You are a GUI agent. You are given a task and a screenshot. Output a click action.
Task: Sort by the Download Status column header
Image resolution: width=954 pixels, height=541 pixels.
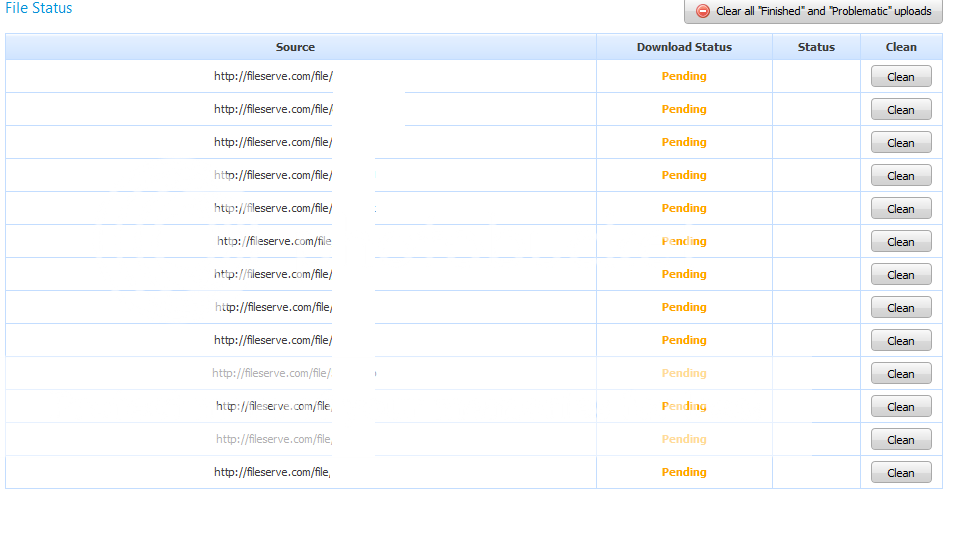click(x=684, y=47)
